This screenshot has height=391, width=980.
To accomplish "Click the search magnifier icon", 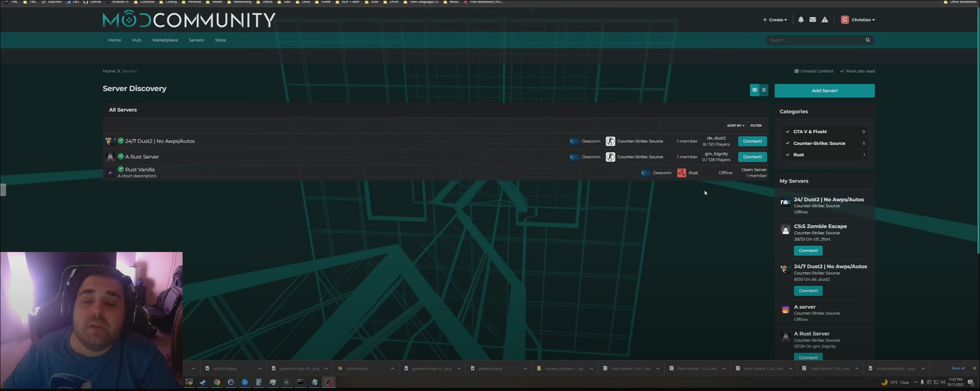I will pos(867,40).
